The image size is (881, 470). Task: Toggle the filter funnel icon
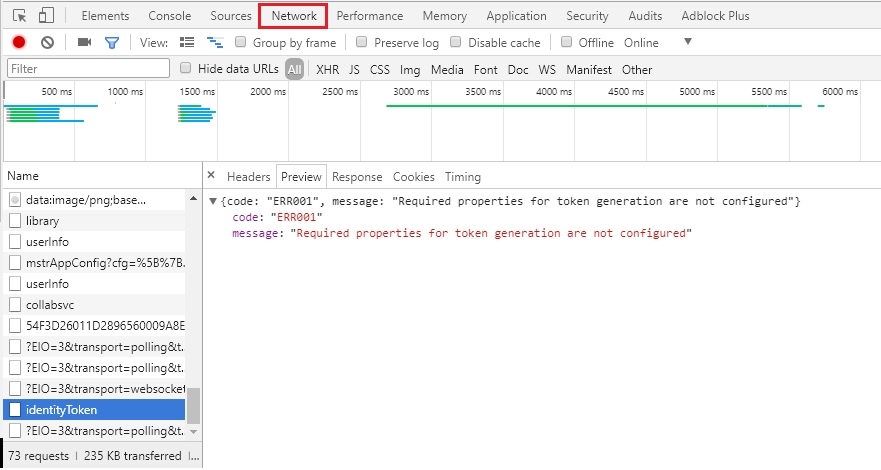[112, 43]
